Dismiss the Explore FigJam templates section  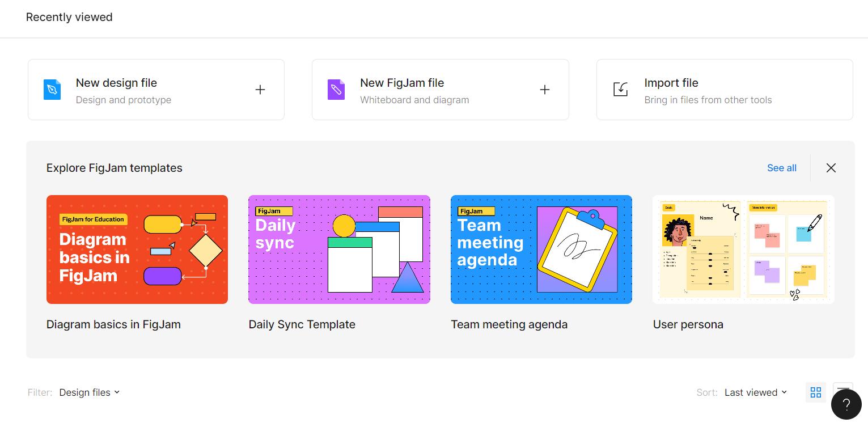point(831,168)
